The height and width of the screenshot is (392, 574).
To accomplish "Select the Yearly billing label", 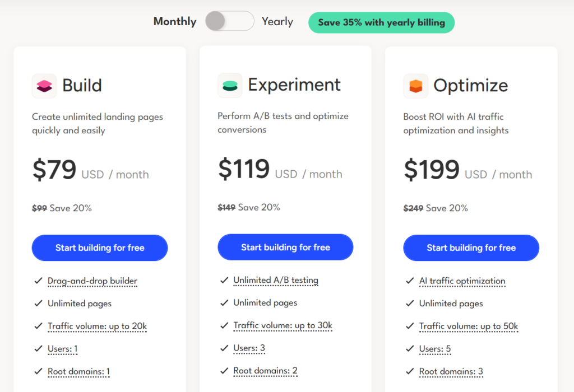I will click(277, 22).
